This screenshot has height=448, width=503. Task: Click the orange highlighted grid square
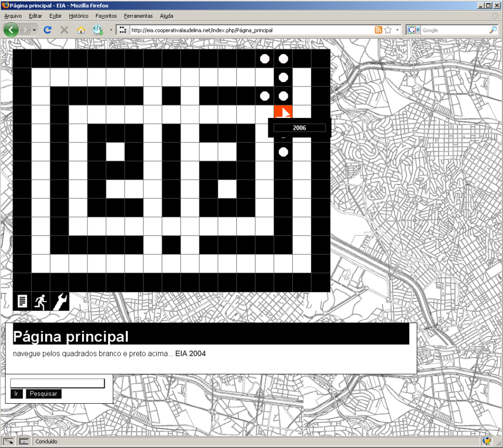(x=283, y=112)
